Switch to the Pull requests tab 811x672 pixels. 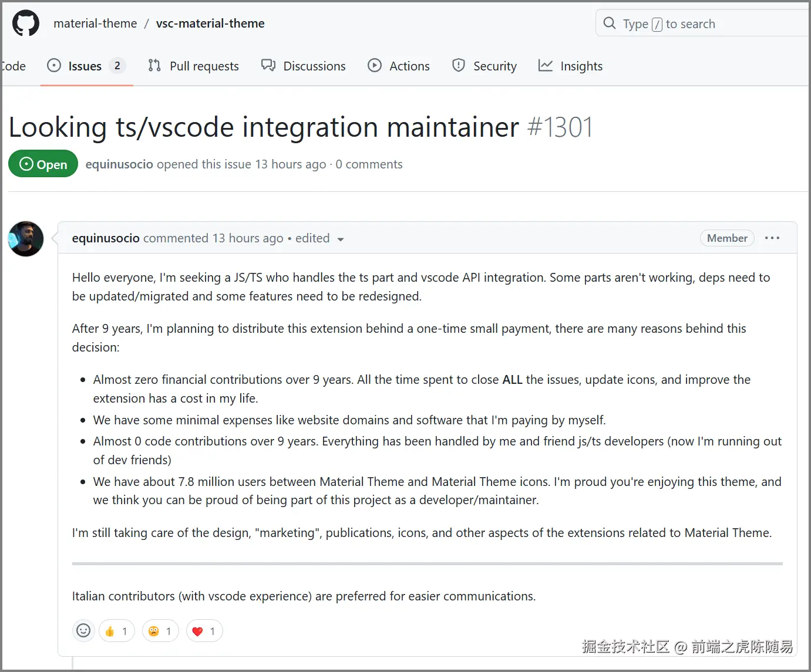point(193,66)
